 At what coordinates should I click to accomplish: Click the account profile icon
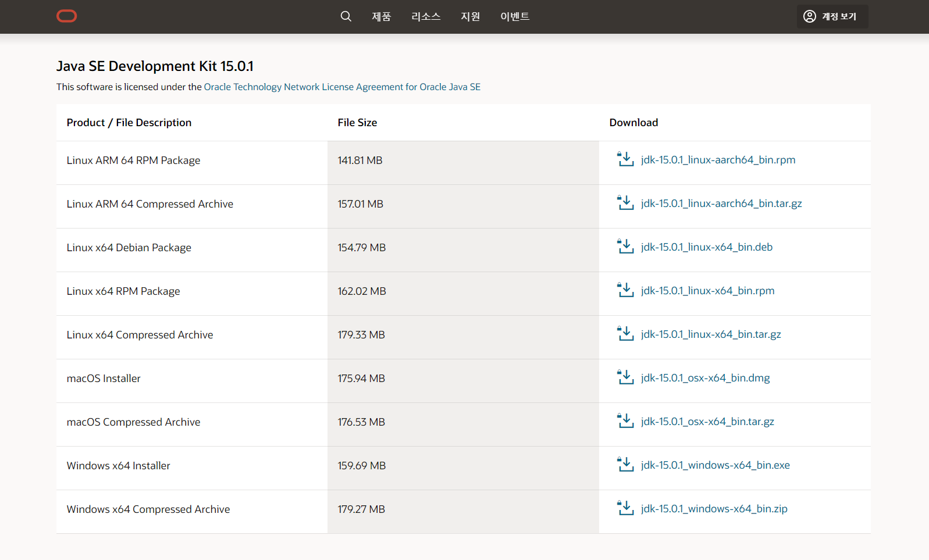click(809, 16)
